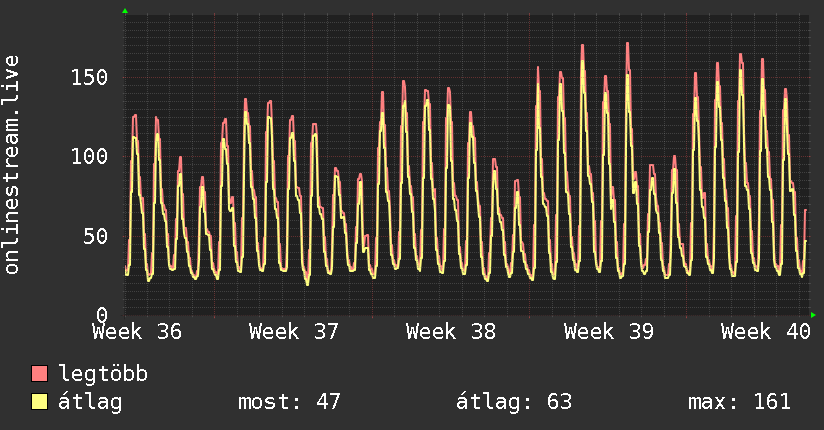Image resolution: width=824 pixels, height=430 pixels.
Task: Click the Week 40 axis label
Action: (766, 332)
